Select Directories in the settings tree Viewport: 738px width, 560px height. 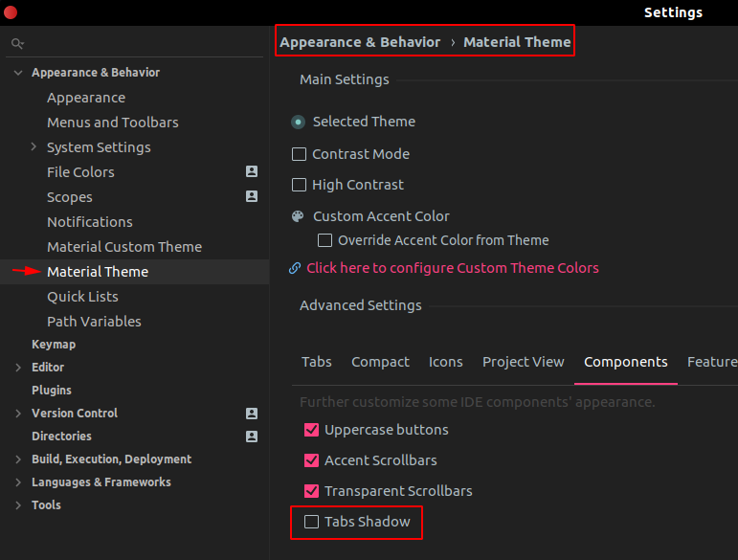pos(61,437)
